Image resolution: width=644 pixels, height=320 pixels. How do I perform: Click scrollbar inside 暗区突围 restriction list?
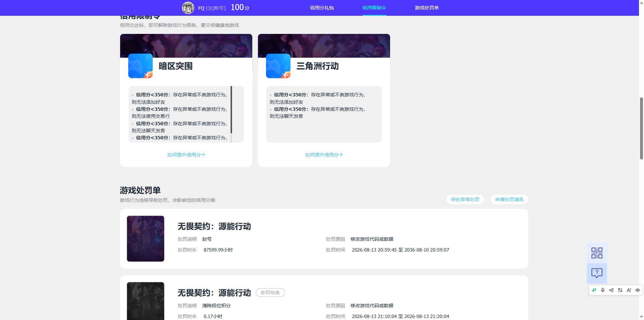pyautogui.click(x=231, y=110)
